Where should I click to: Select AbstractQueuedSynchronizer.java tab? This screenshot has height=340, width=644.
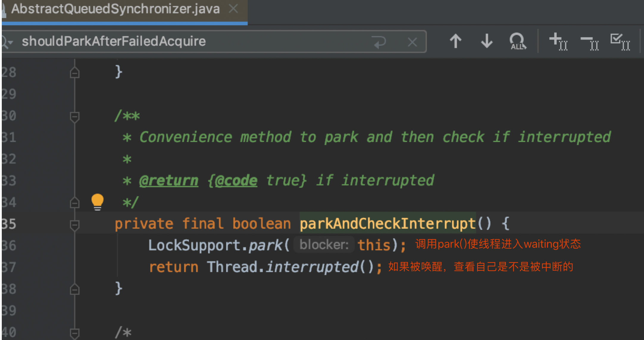pyautogui.click(x=115, y=9)
